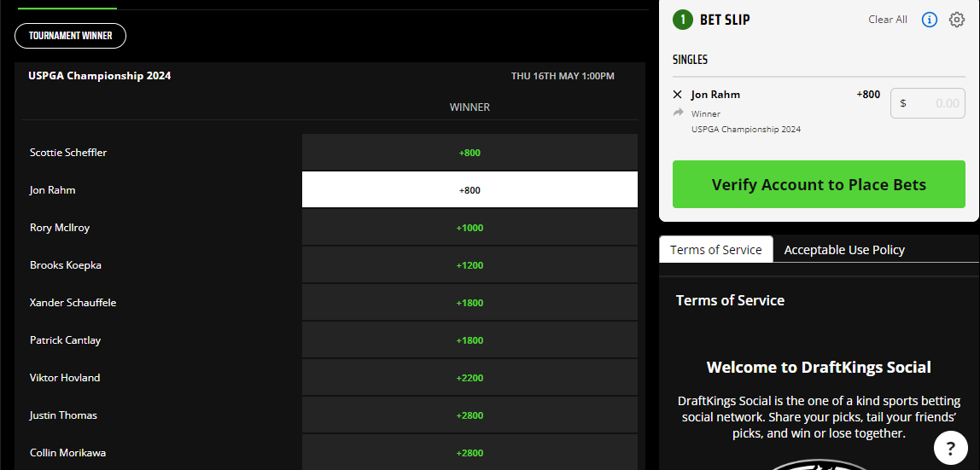This screenshot has height=470, width=980.
Task: Click Verify Account to Place Bets
Action: pos(819,184)
